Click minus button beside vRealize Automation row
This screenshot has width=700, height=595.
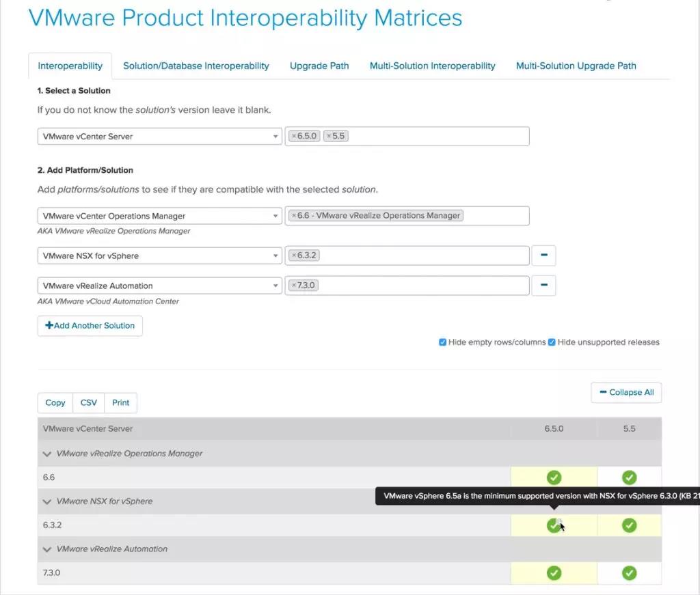point(543,285)
